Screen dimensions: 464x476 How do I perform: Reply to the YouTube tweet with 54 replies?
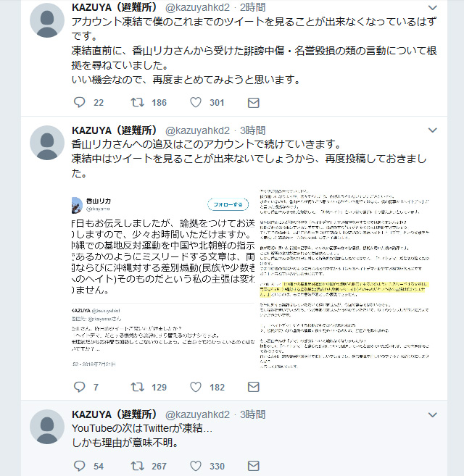pyautogui.click(x=80, y=466)
